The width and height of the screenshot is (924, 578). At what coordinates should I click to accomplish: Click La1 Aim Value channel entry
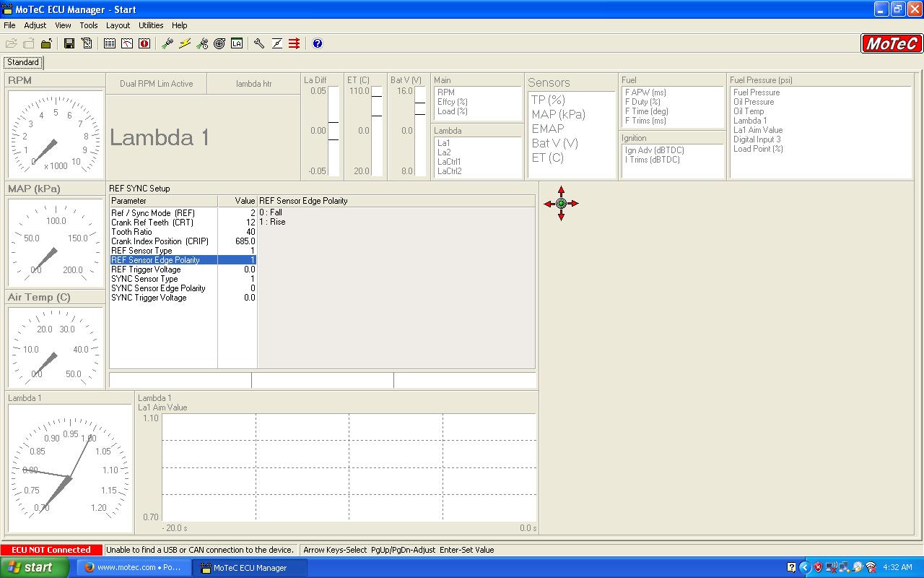point(758,130)
